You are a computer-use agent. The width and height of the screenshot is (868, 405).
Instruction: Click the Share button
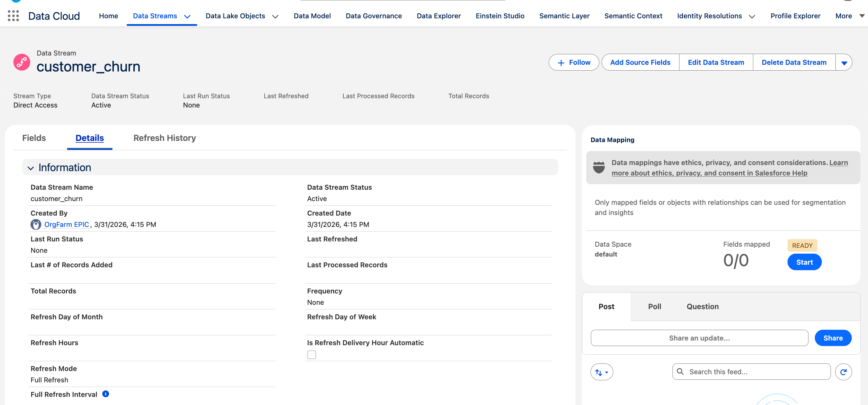(833, 338)
